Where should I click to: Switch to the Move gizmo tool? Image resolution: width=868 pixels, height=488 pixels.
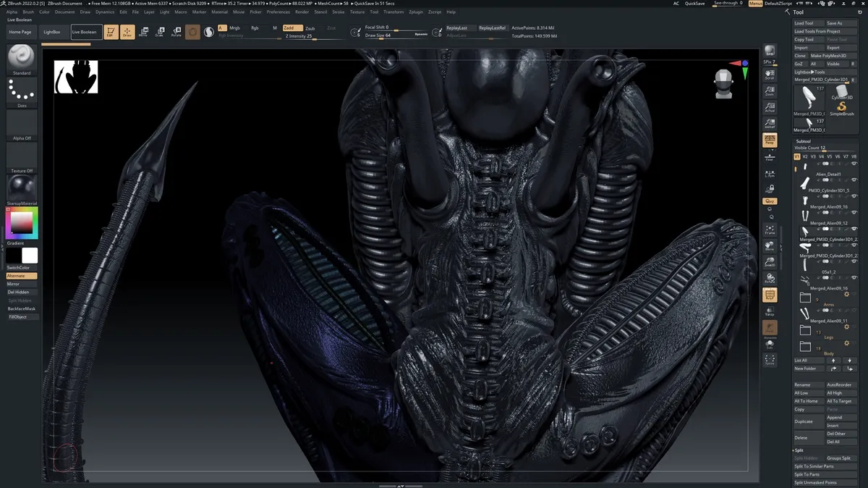143,32
